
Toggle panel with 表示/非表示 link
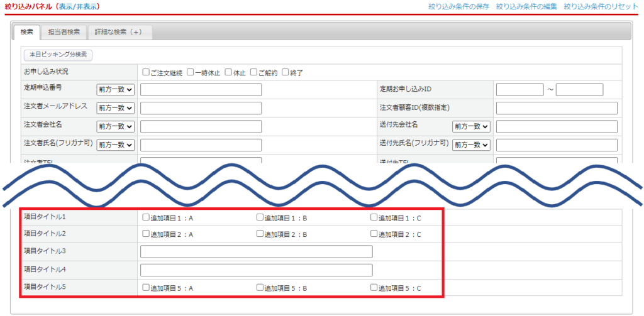[x=78, y=6]
